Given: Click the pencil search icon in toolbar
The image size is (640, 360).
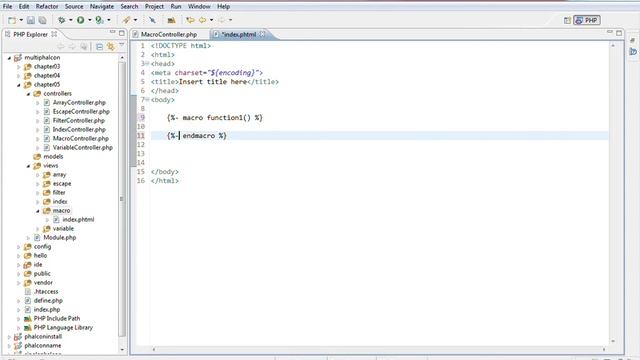Looking at the screenshot, I should (127, 20).
